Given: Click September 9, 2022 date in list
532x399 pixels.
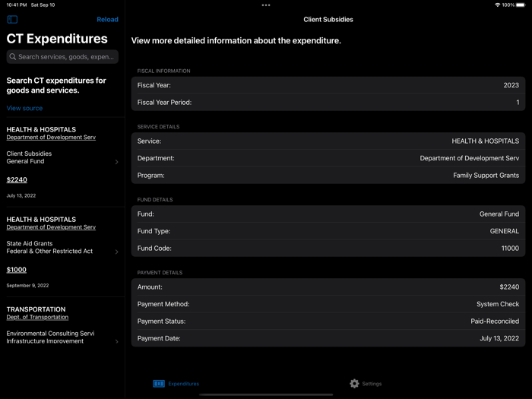Looking at the screenshot, I should click(27, 285).
